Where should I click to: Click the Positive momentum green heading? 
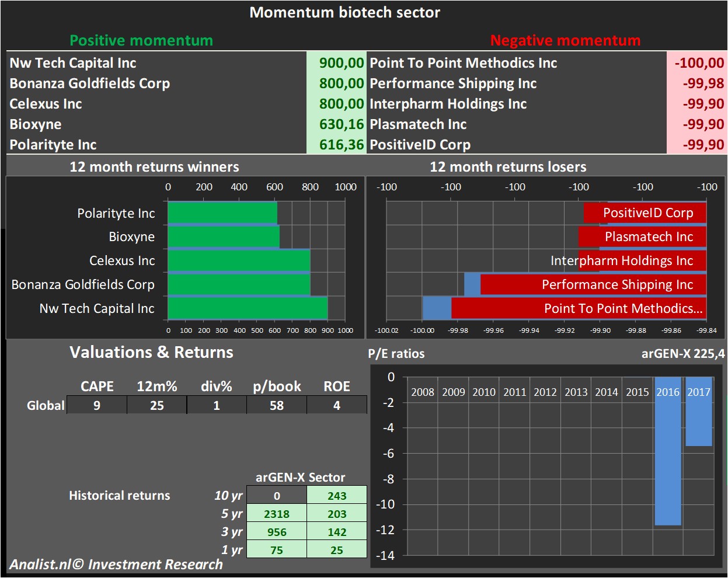tap(141, 40)
